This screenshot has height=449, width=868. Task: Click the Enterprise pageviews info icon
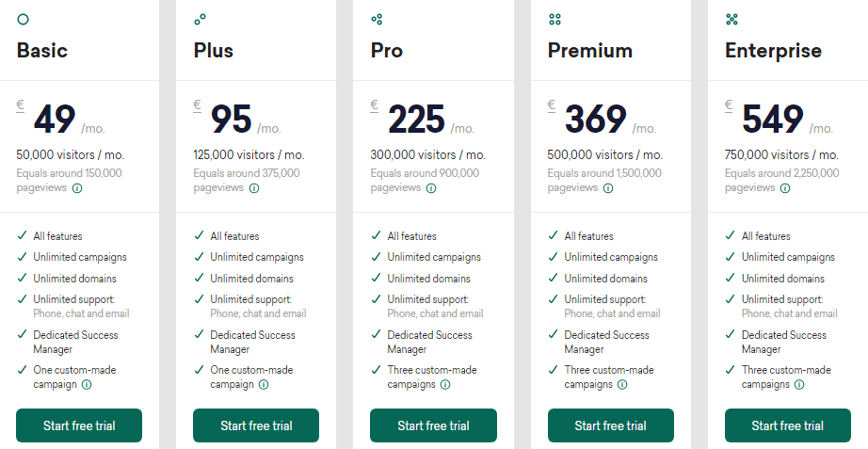[x=785, y=188]
